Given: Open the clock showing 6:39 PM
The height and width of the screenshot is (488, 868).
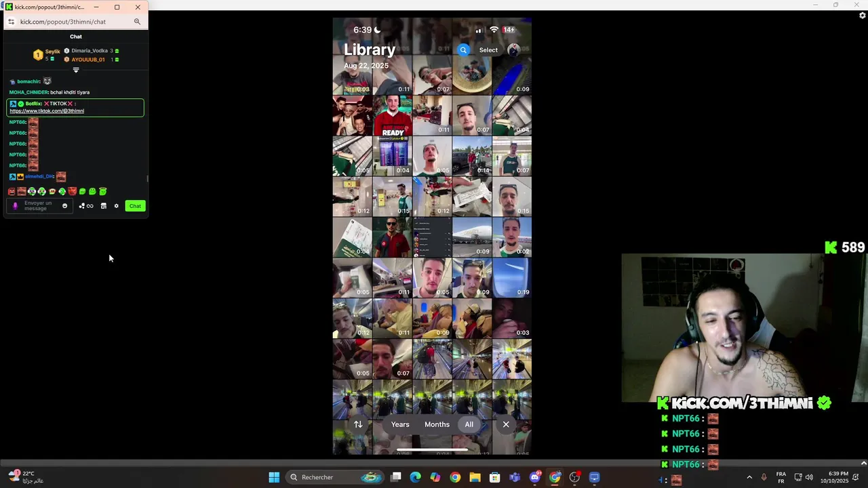Looking at the screenshot, I should [x=834, y=477].
